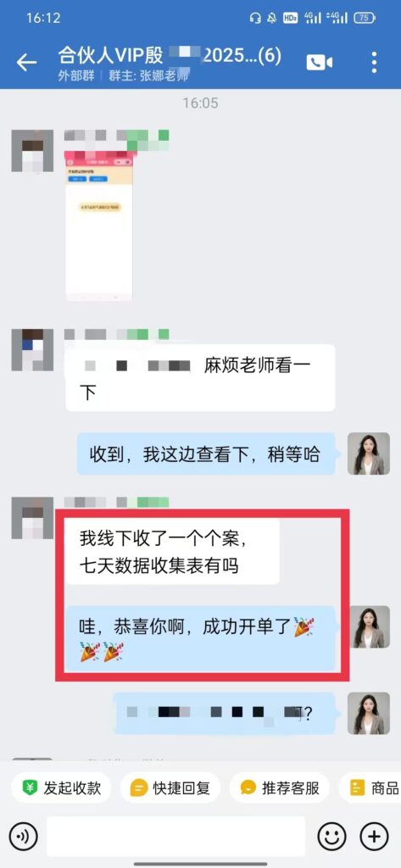Tap avatar next to the 成功开单了 message
The height and width of the screenshot is (868, 401).
coord(368,626)
